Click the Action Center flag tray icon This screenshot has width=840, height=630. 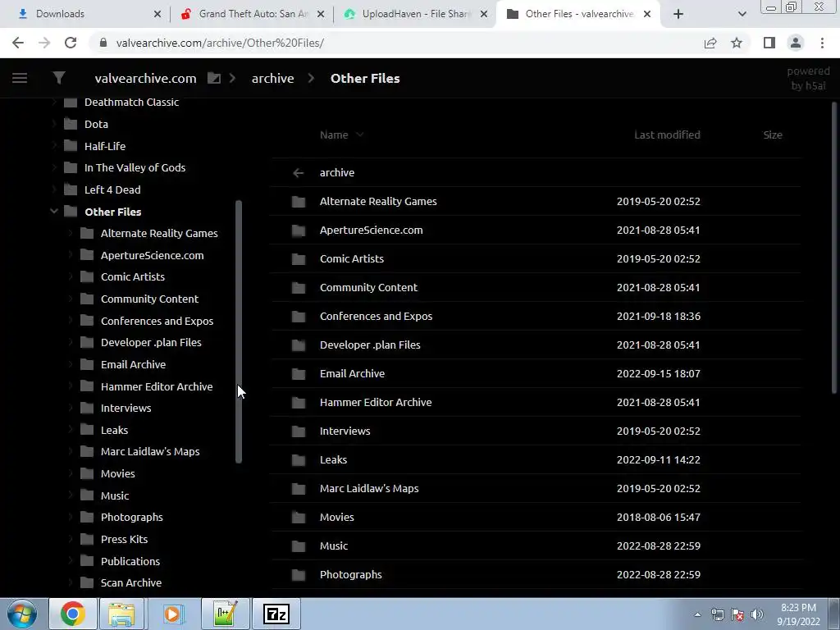[x=737, y=614]
